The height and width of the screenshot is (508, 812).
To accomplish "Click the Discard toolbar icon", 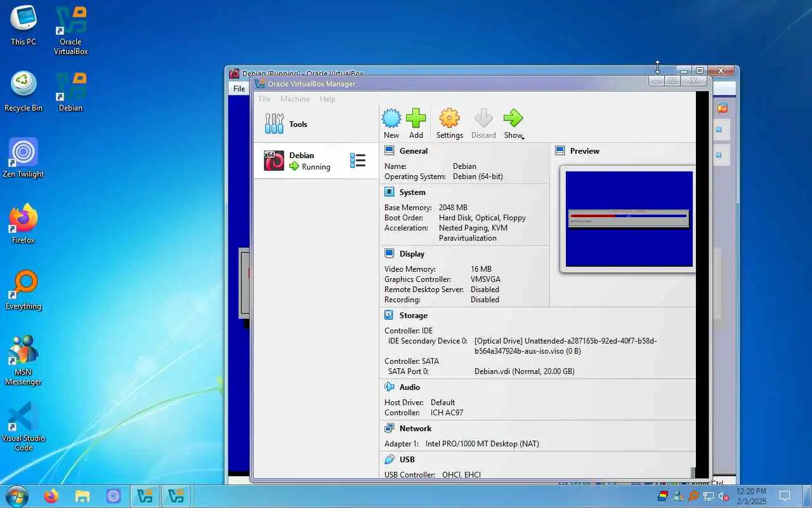I will tap(483, 119).
